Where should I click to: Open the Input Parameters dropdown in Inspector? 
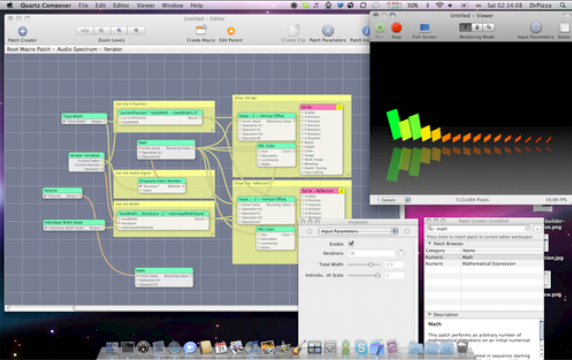(x=358, y=231)
